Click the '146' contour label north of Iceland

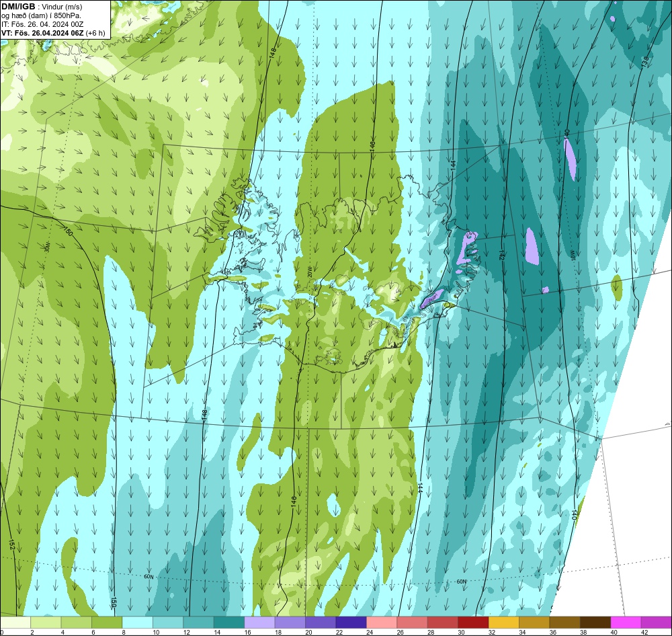(372, 146)
